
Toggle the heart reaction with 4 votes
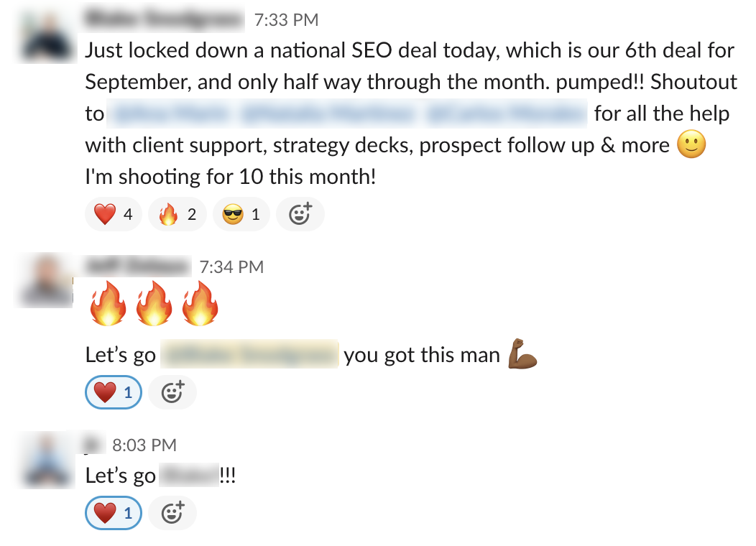[113, 214]
